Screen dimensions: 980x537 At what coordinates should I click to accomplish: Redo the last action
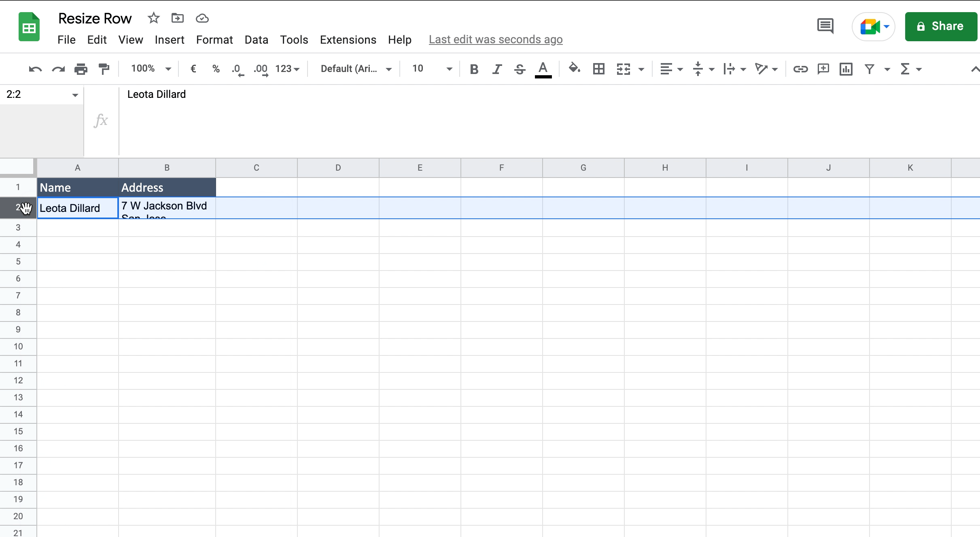point(58,69)
